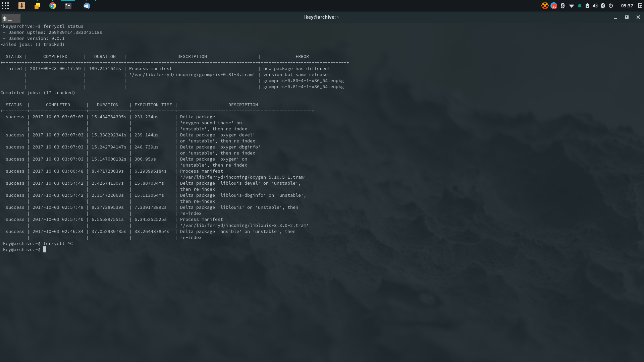The image size is (644, 362).
Task: Open Thunderbird mail from the panel
Action: pyautogui.click(x=87, y=6)
